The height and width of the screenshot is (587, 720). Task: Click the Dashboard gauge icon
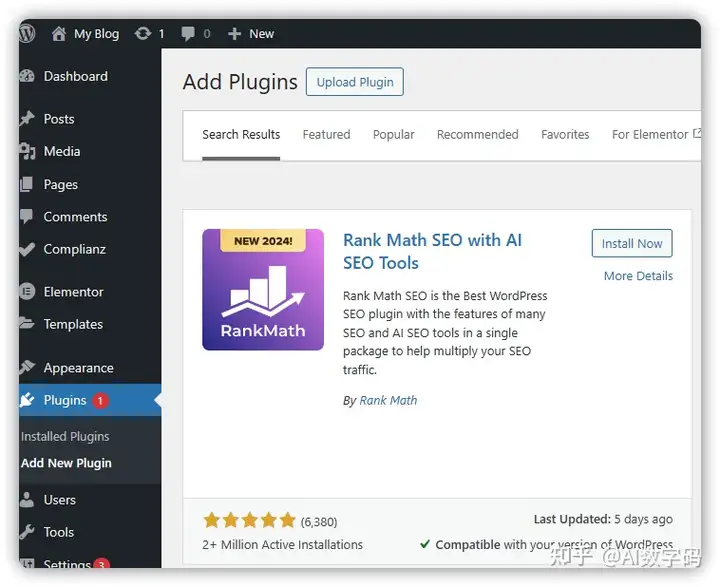click(x=27, y=76)
